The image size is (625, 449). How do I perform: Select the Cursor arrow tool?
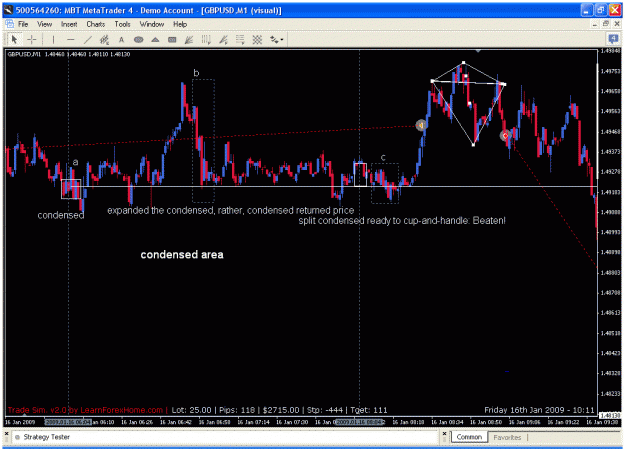(14, 39)
